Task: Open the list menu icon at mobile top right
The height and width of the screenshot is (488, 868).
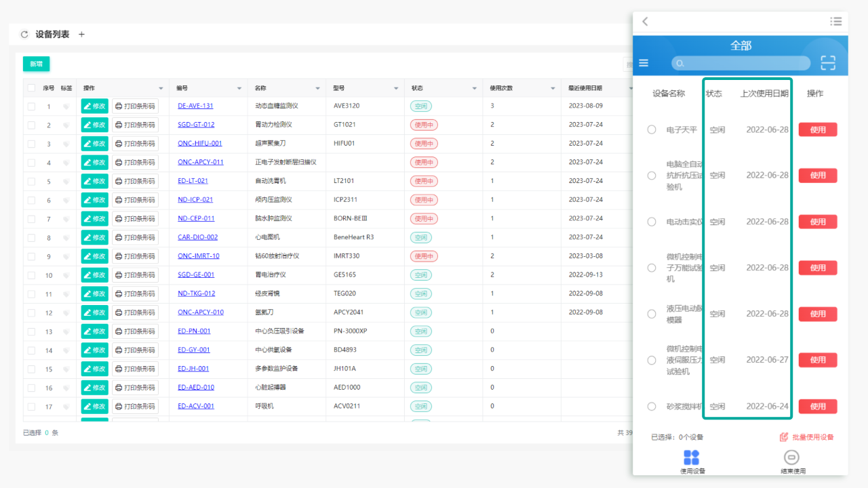Action: click(835, 22)
